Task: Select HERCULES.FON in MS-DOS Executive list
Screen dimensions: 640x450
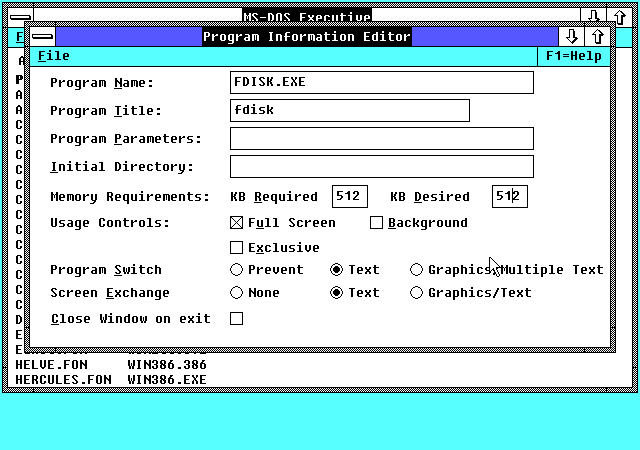Action: (x=63, y=380)
